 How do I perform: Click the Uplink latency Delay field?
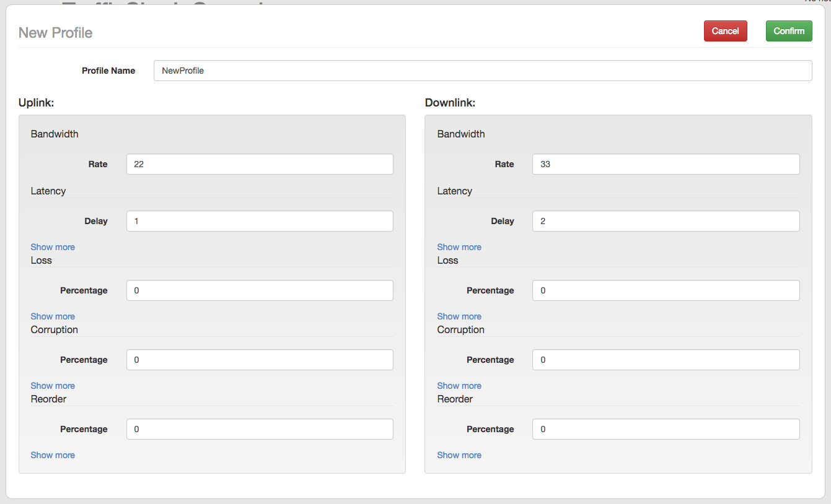[259, 221]
